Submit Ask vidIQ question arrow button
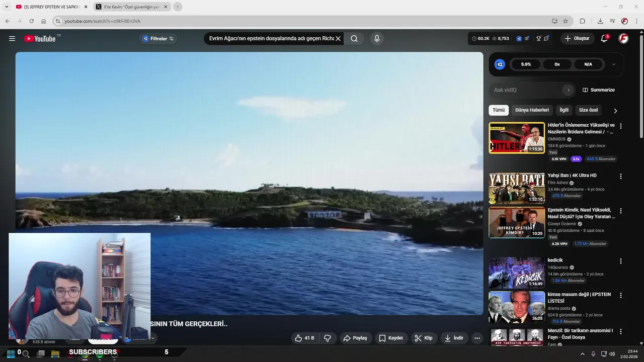The image size is (644, 362). (x=569, y=90)
